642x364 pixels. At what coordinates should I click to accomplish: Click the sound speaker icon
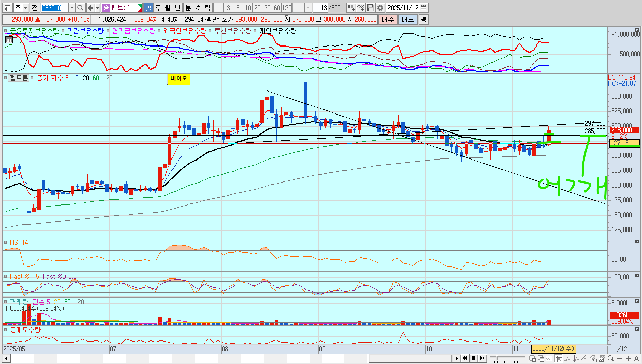(90, 8)
